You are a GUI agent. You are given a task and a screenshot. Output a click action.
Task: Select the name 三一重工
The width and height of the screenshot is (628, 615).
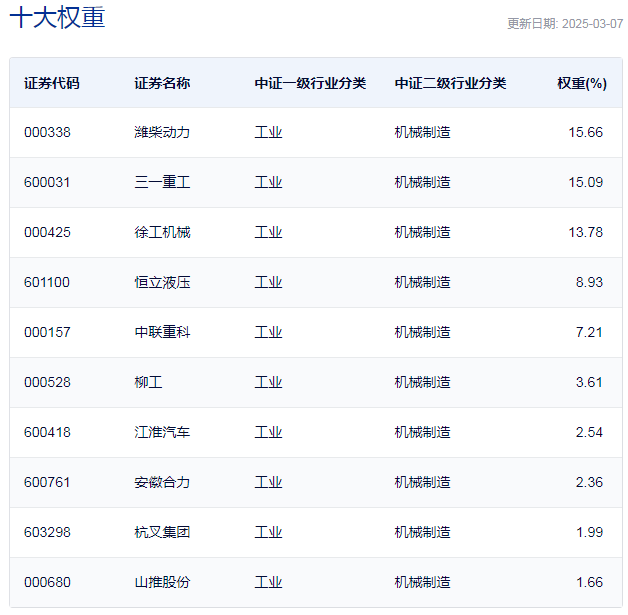tap(162, 183)
